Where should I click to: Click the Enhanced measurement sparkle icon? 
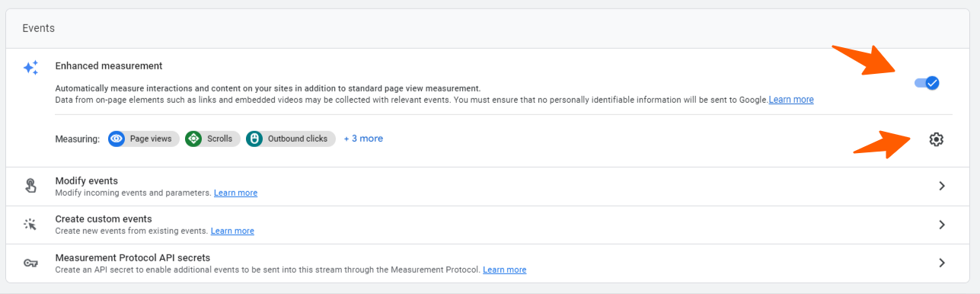30,68
